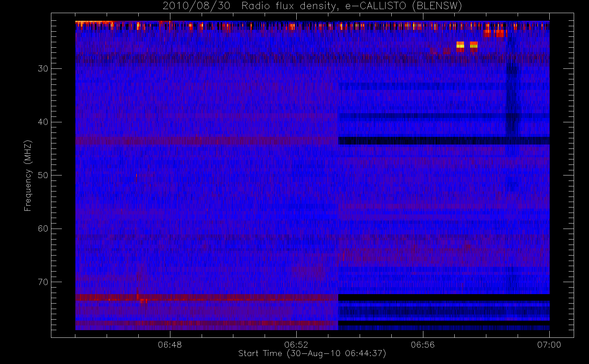Click the 70 MHz frequency tick label

click(x=43, y=282)
